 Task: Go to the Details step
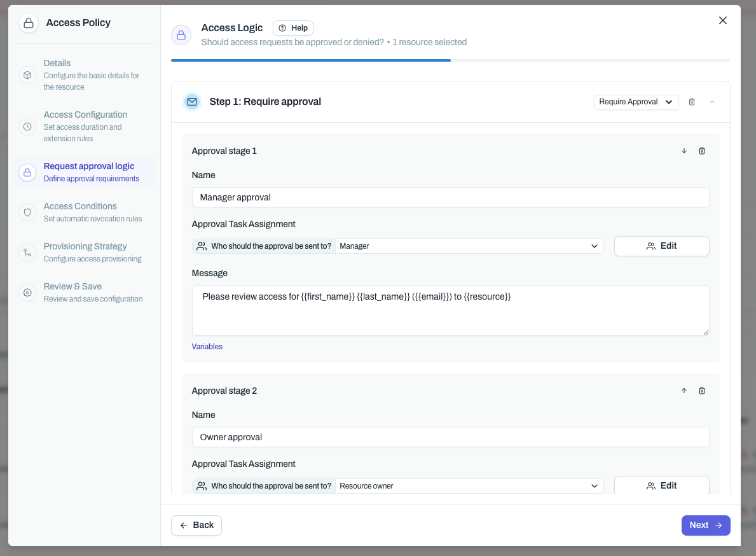tap(57, 64)
